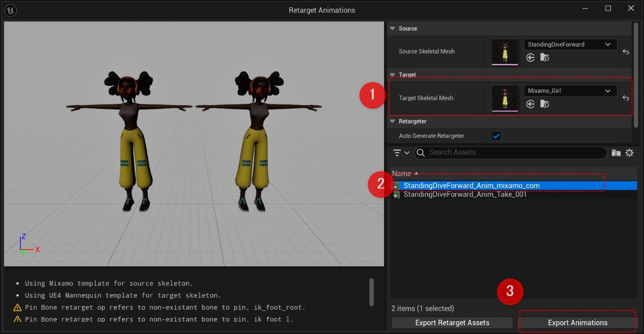The image size is (644, 334).
Task: Click the Target Skeletal Mesh label
Action: (x=426, y=98)
